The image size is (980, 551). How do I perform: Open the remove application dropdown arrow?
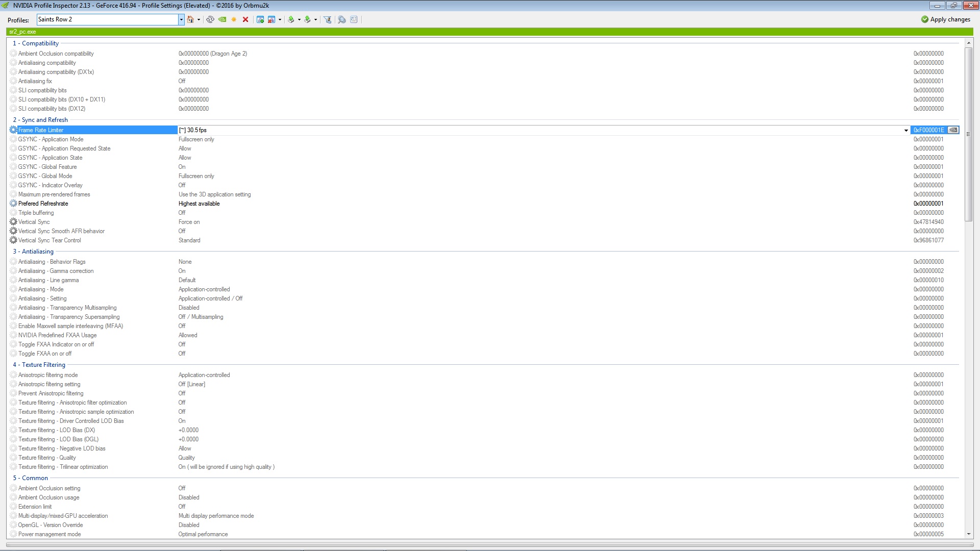[280, 20]
